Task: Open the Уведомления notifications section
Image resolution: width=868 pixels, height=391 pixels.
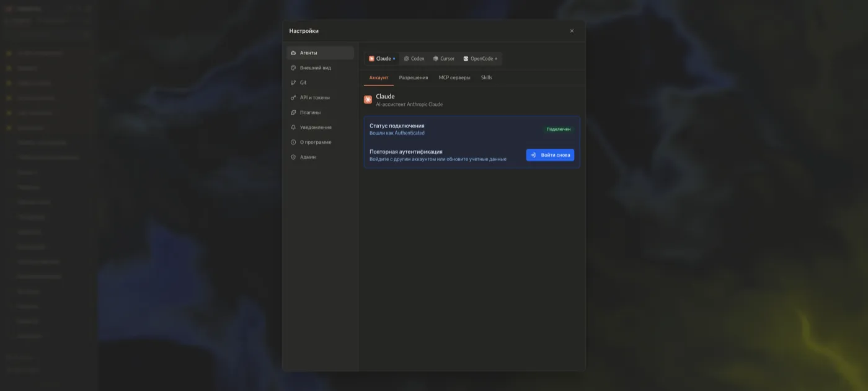Action: 320,127
